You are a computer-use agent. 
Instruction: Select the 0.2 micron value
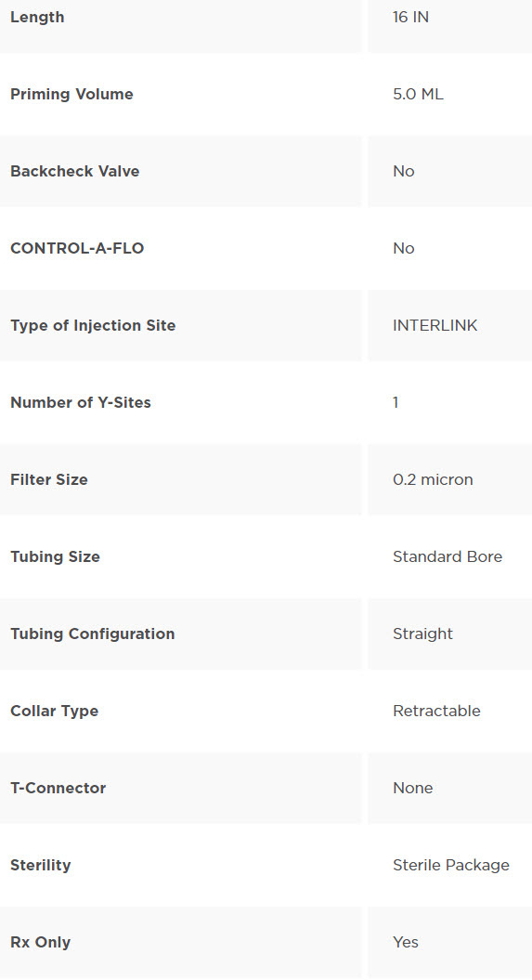click(433, 480)
